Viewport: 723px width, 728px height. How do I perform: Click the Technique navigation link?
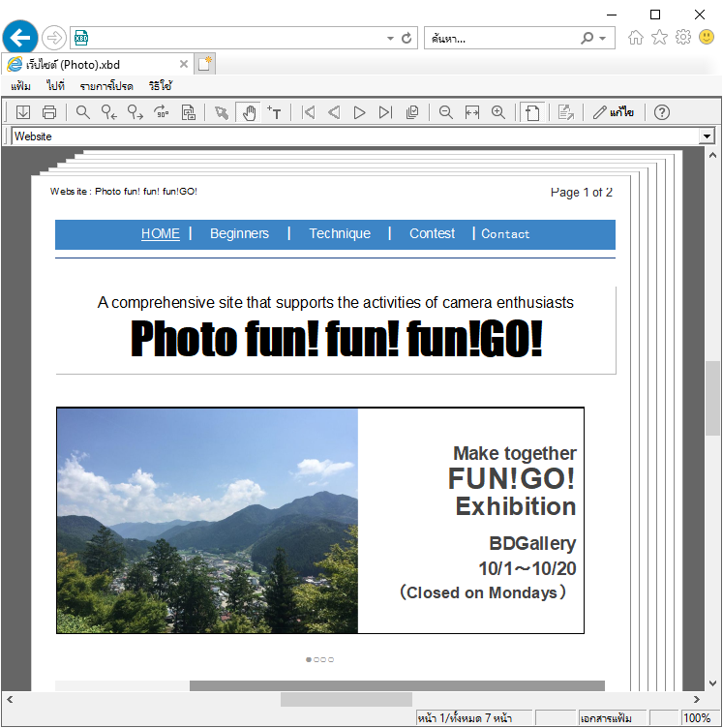[340, 233]
